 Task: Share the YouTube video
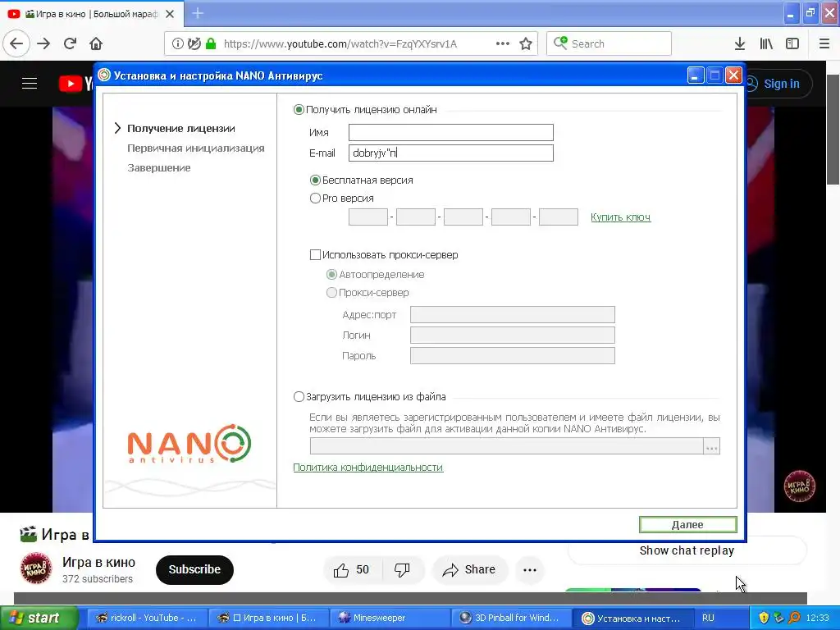468,569
